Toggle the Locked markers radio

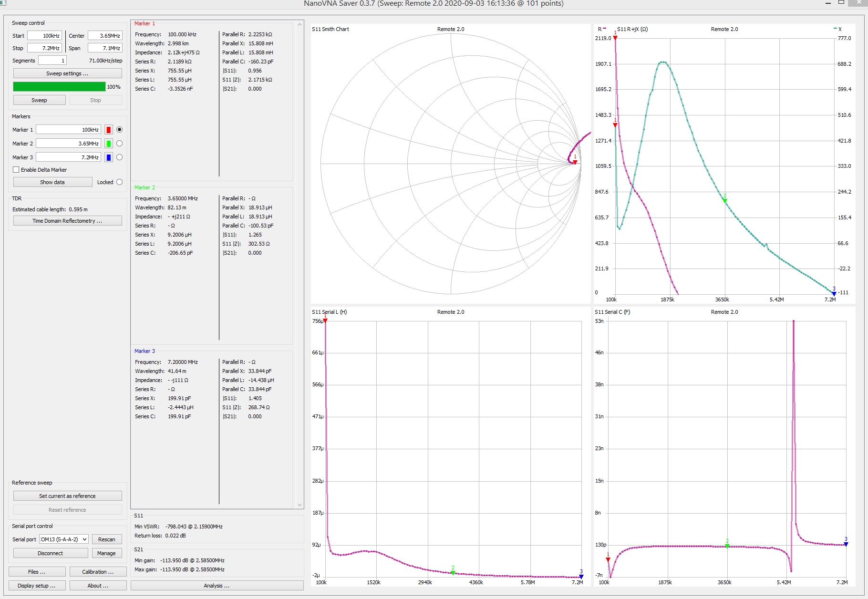(x=119, y=182)
